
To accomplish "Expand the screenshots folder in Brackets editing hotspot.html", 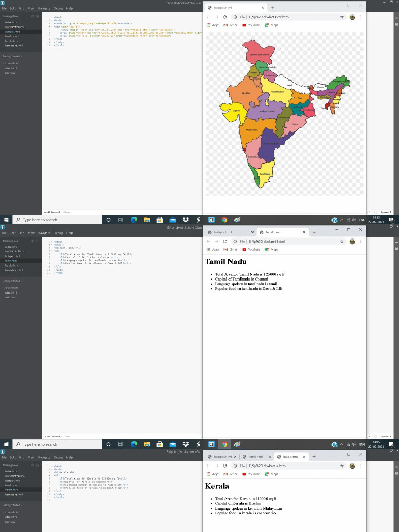I will [x=10, y=63].
